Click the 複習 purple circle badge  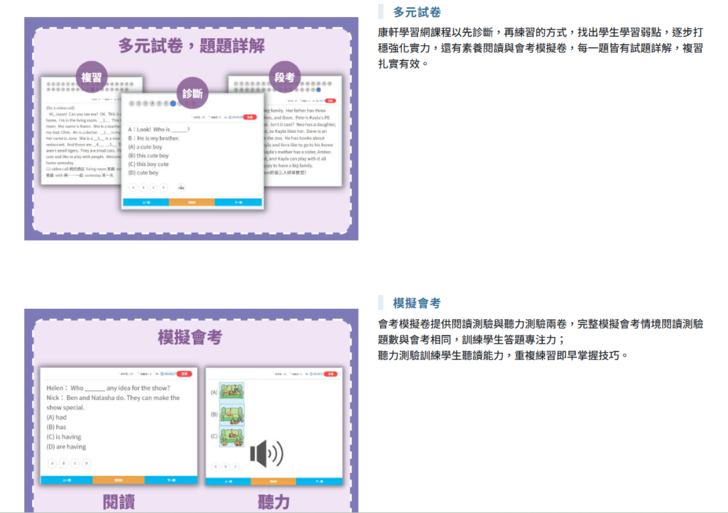point(92,76)
